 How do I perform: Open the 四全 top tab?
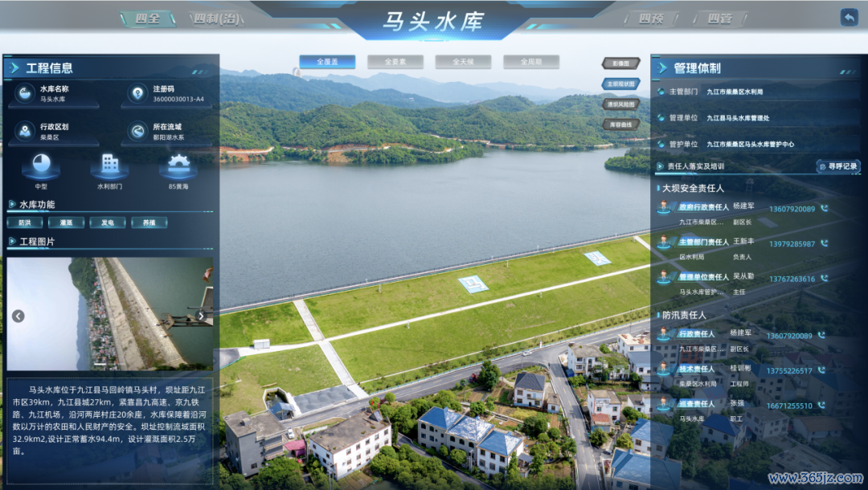[148, 18]
